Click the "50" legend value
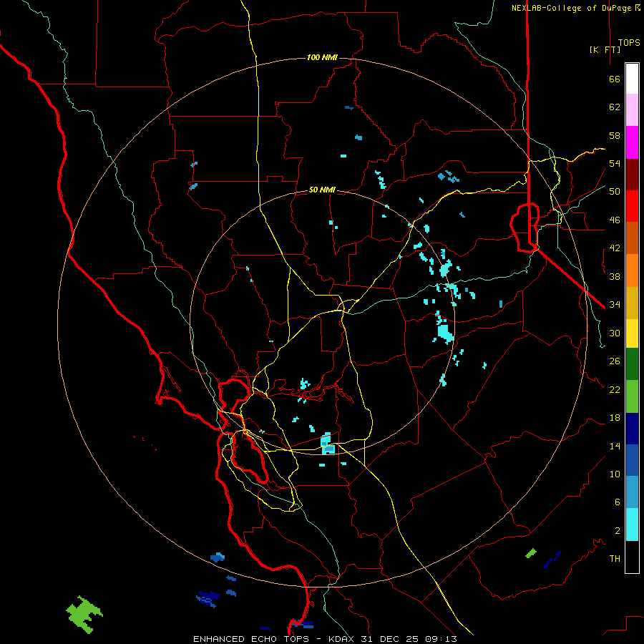644x644 pixels. [615, 192]
